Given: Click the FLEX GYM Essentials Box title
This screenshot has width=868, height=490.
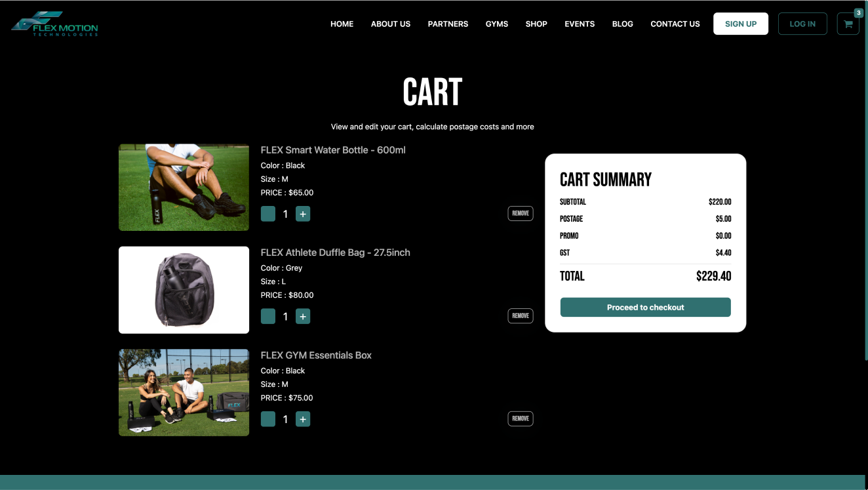Looking at the screenshot, I should coord(316,355).
